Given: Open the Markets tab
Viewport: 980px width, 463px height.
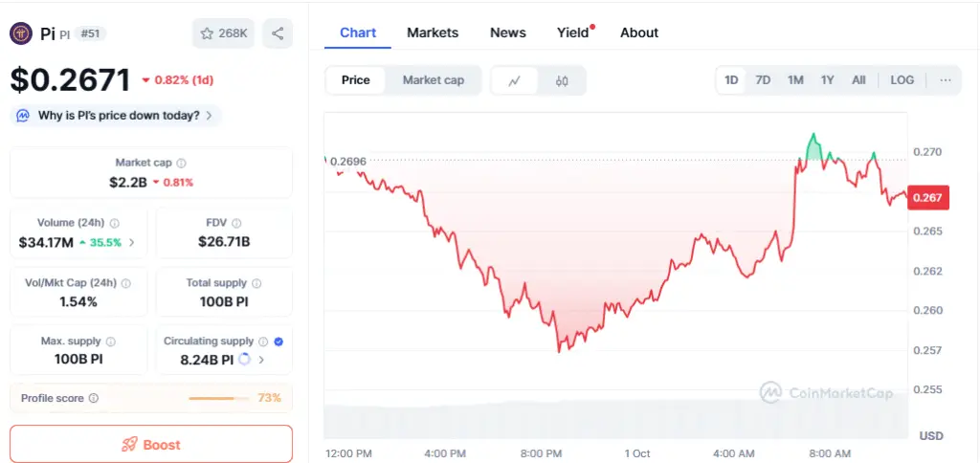Looking at the screenshot, I should click(x=433, y=33).
